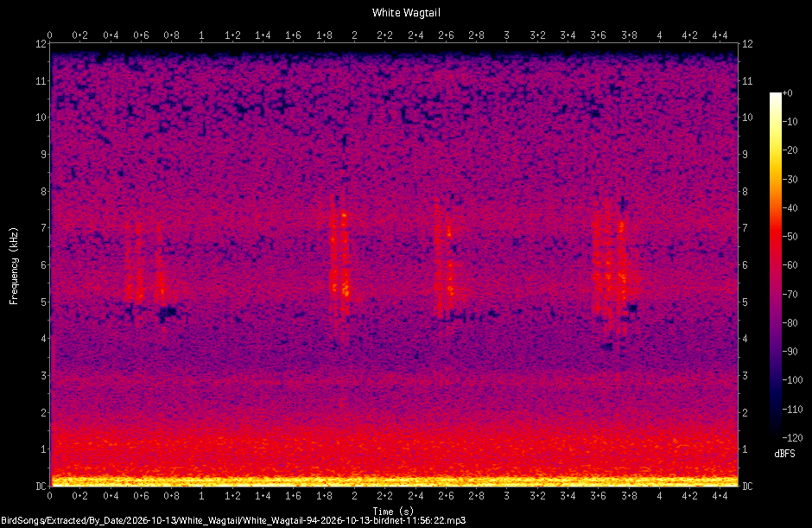812x528 pixels.
Task: Click the 12 kHz tick on the left axis
Action: point(41,43)
